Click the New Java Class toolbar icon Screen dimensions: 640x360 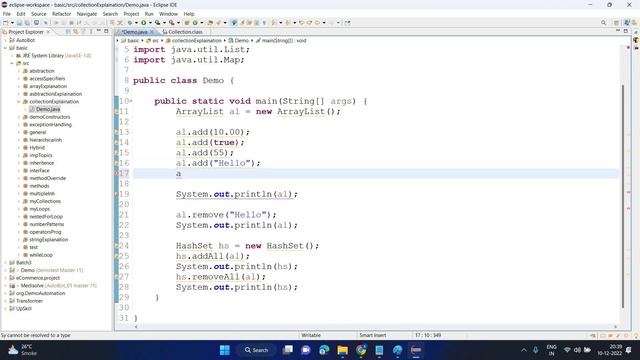[x=195, y=23]
